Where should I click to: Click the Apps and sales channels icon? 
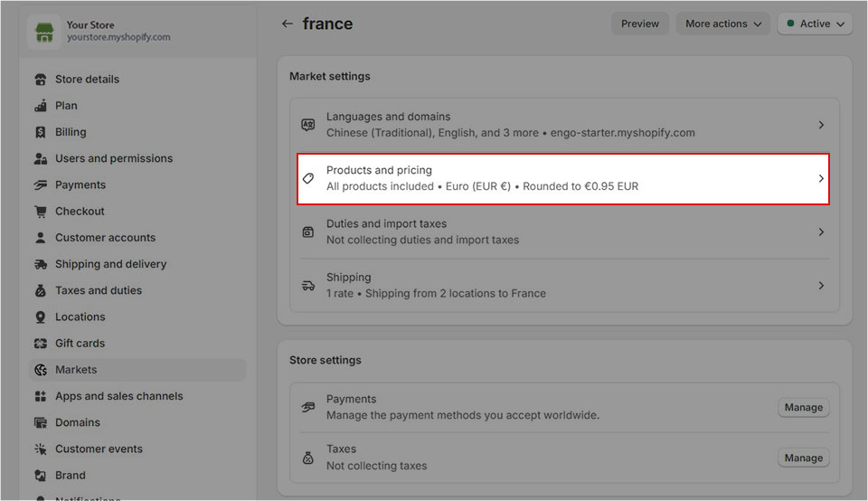point(41,396)
